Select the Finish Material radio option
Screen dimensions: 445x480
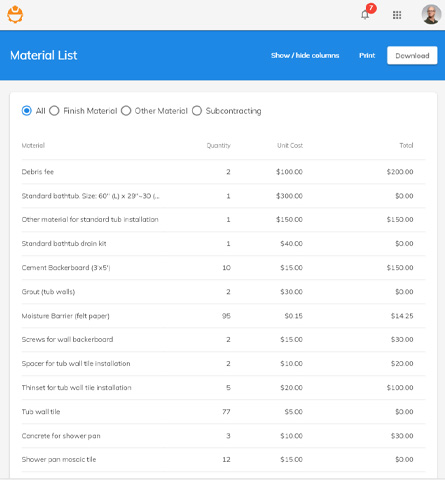click(54, 111)
